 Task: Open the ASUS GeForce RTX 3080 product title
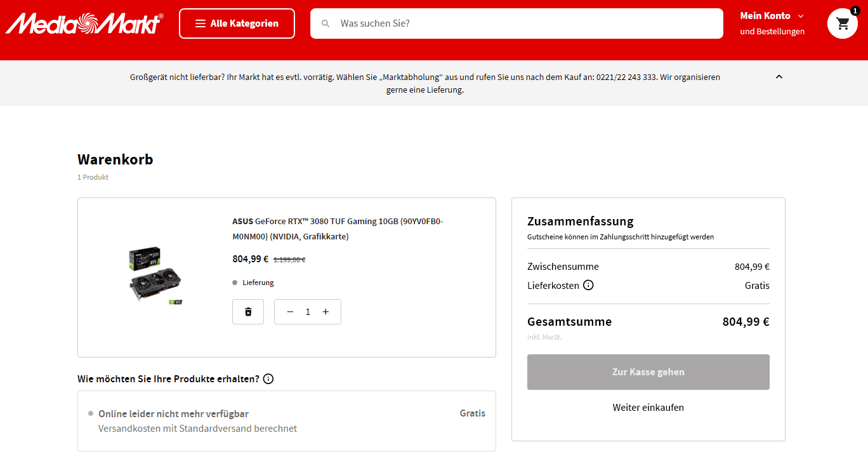click(x=338, y=229)
